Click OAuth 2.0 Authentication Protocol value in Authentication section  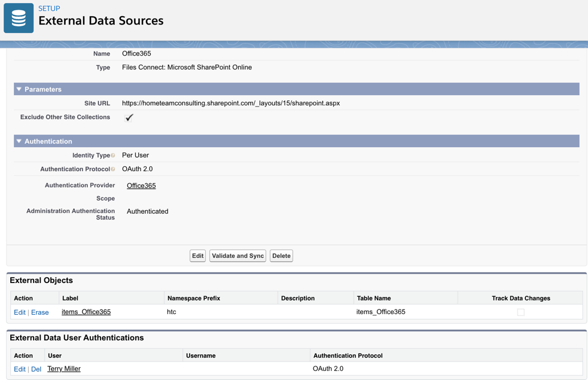coord(137,169)
